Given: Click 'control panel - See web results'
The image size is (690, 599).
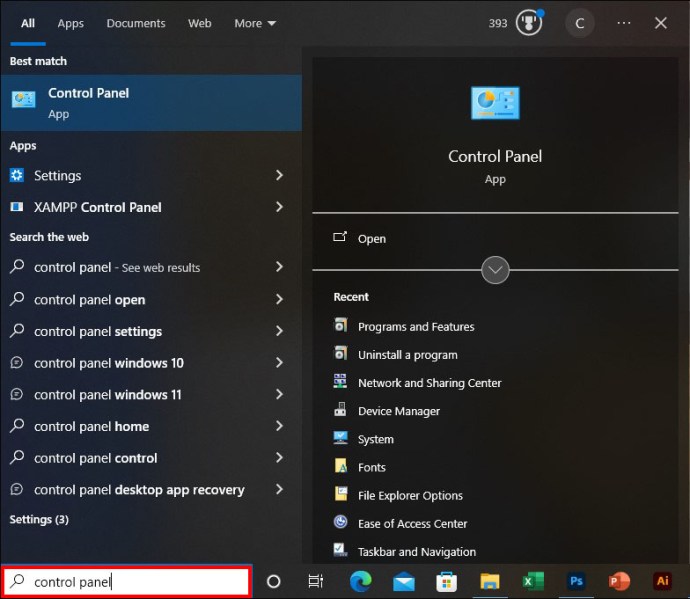Looking at the screenshot, I should point(117,267).
